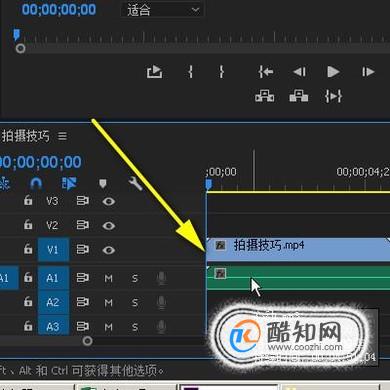Click the monitor timecode 00;00;00;00
Screen dimensions: 390x390
59,9
